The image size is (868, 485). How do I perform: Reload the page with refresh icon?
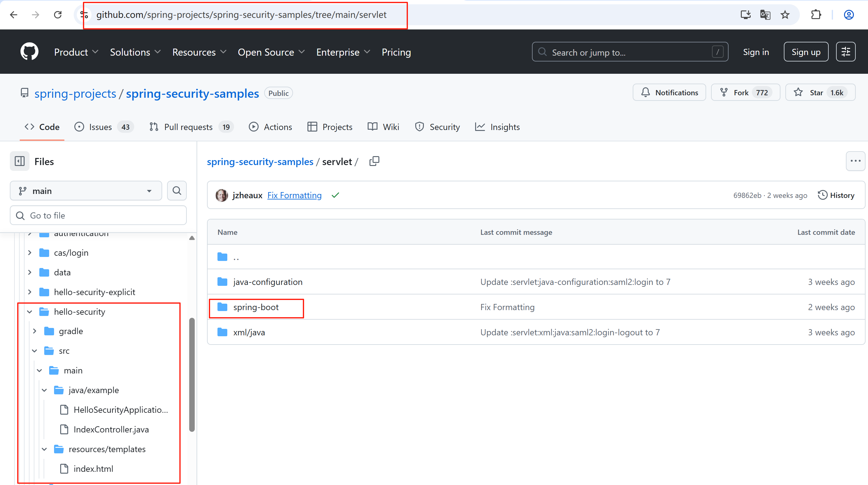[x=58, y=15]
